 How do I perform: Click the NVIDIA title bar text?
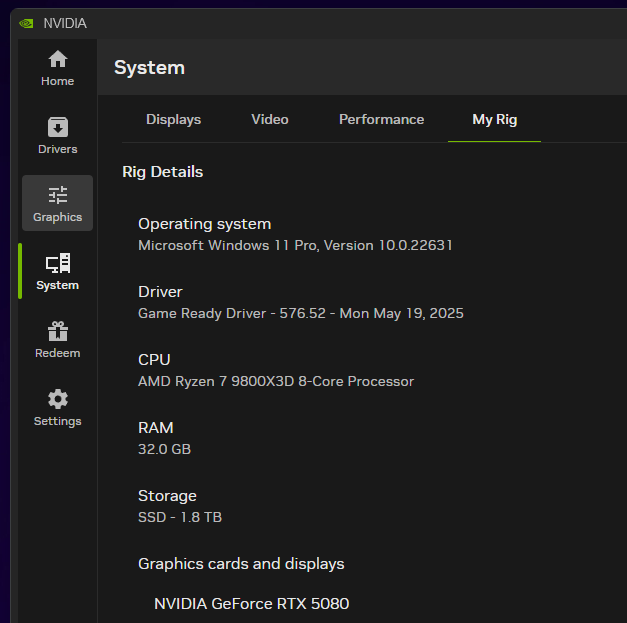pos(65,24)
